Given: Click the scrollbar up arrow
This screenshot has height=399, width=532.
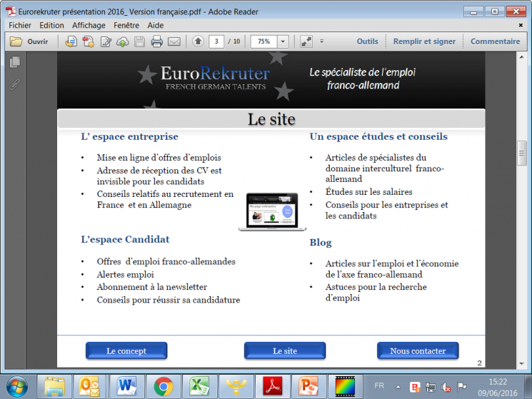Looking at the screenshot, I should pyautogui.click(x=521, y=57).
